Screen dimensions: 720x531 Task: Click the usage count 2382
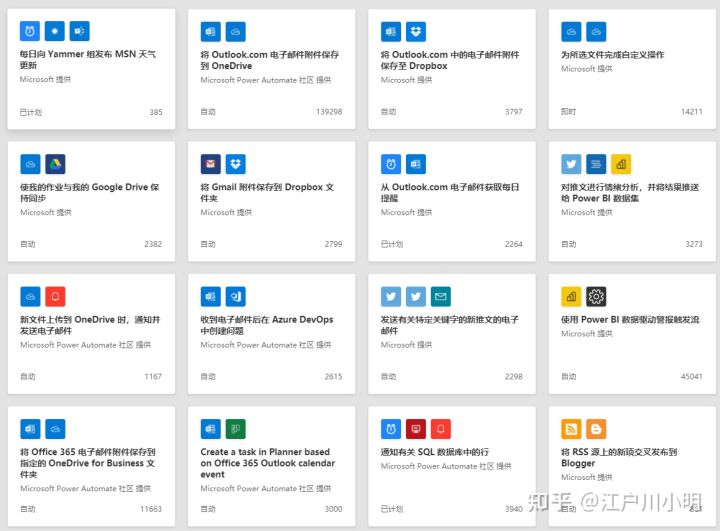[153, 244]
